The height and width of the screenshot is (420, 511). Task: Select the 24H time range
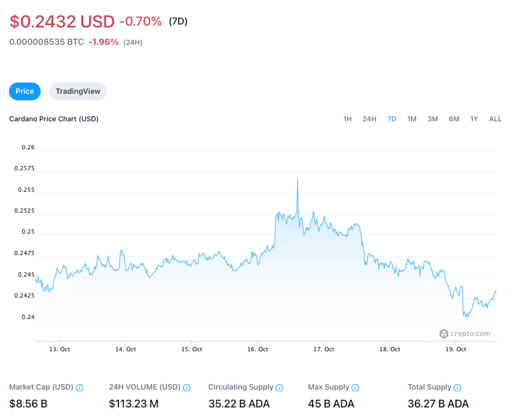(369, 119)
